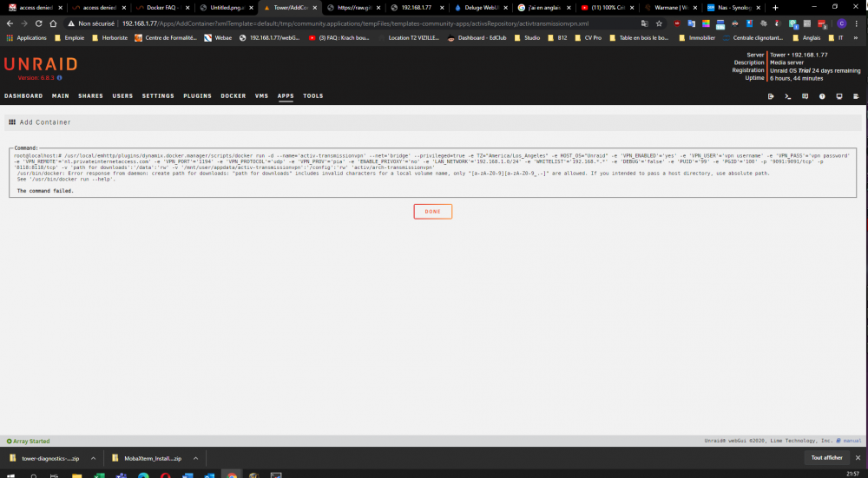Click 'Unraid OS Trial 24 days remaining' text
868x478 pixels.
(815, 71)
